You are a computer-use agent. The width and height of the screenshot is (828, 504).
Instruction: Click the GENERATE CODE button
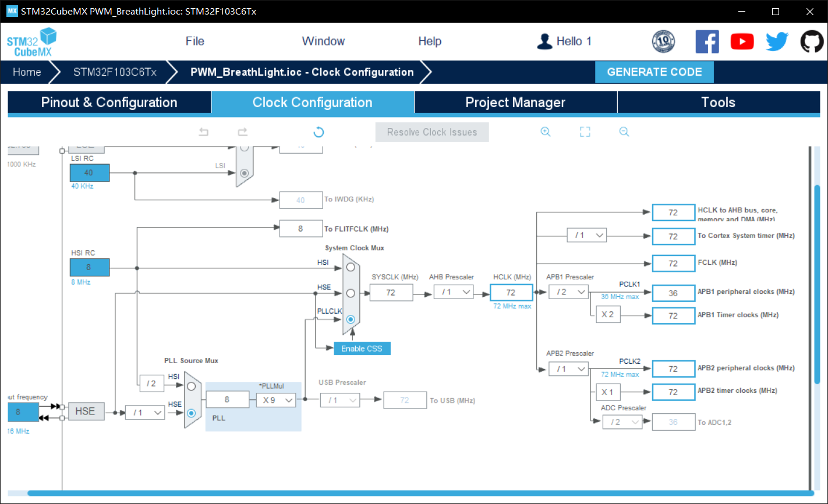coord(654,72)
